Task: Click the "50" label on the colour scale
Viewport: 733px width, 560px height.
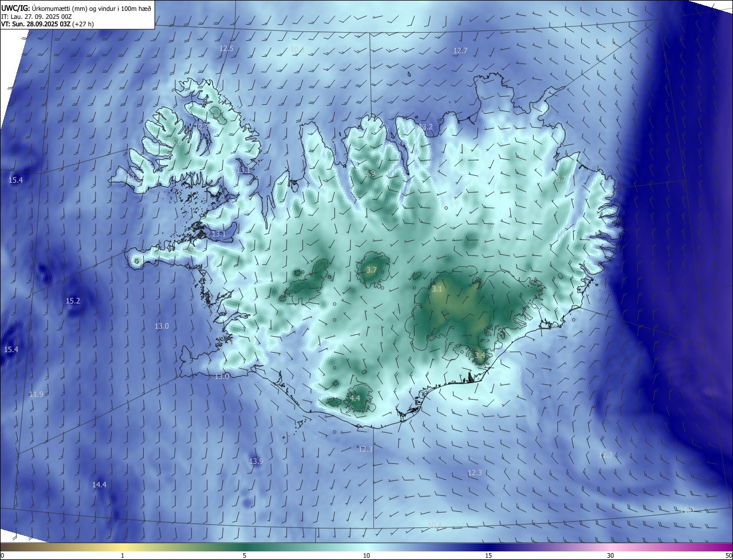Action: (728, 555)
